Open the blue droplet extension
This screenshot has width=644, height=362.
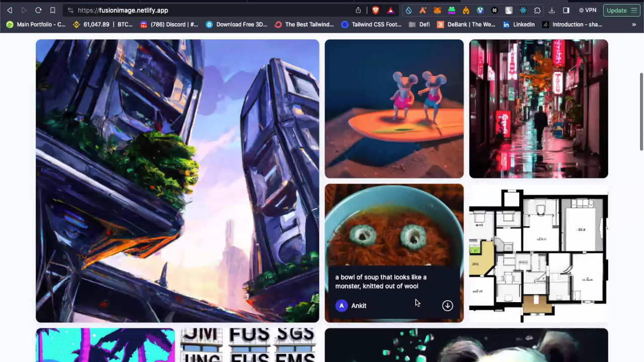pos(409,10)
